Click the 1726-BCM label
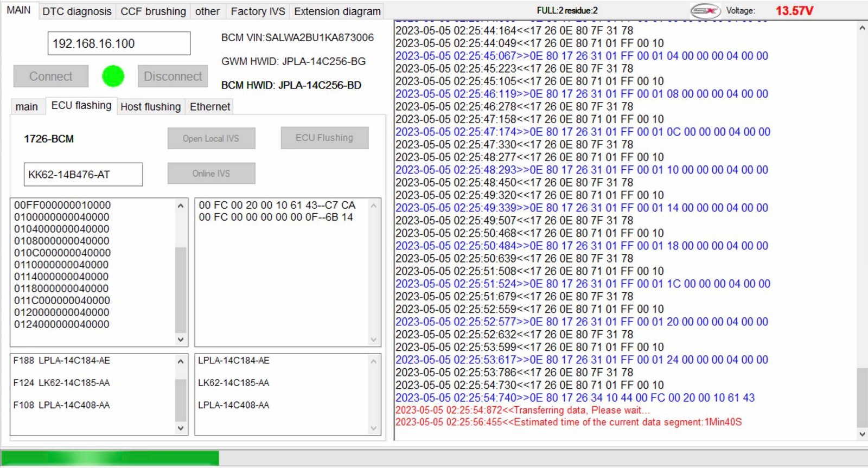Image resolution: width=868 pixels, height=468 pixels. 49,139
